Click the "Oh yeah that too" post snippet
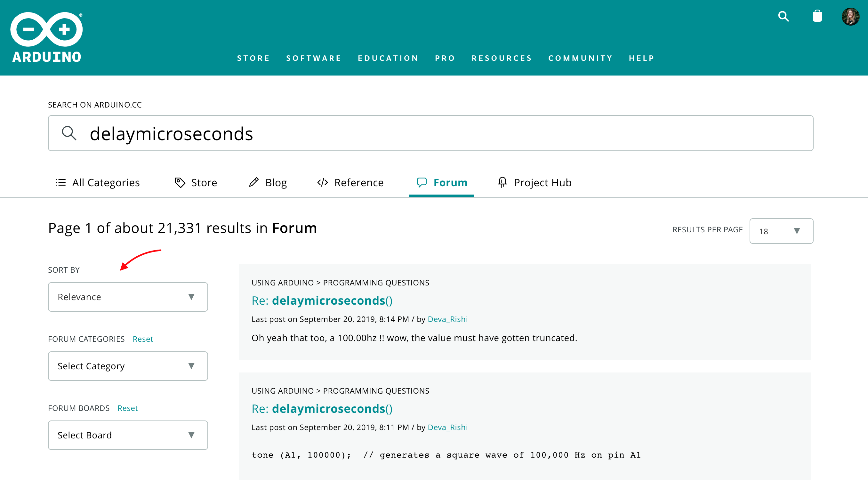This screenshot has width=868, height=480. [x=414, y=338]
